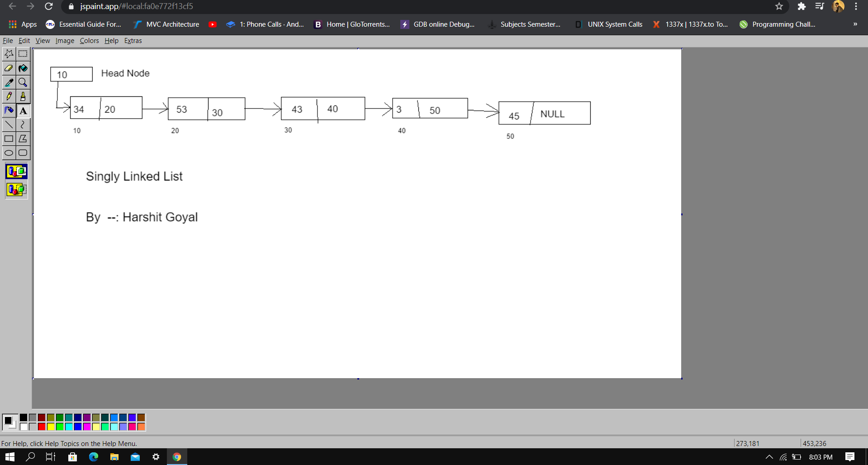Open the Apps bookmarks shortcut

pos(23,24)
